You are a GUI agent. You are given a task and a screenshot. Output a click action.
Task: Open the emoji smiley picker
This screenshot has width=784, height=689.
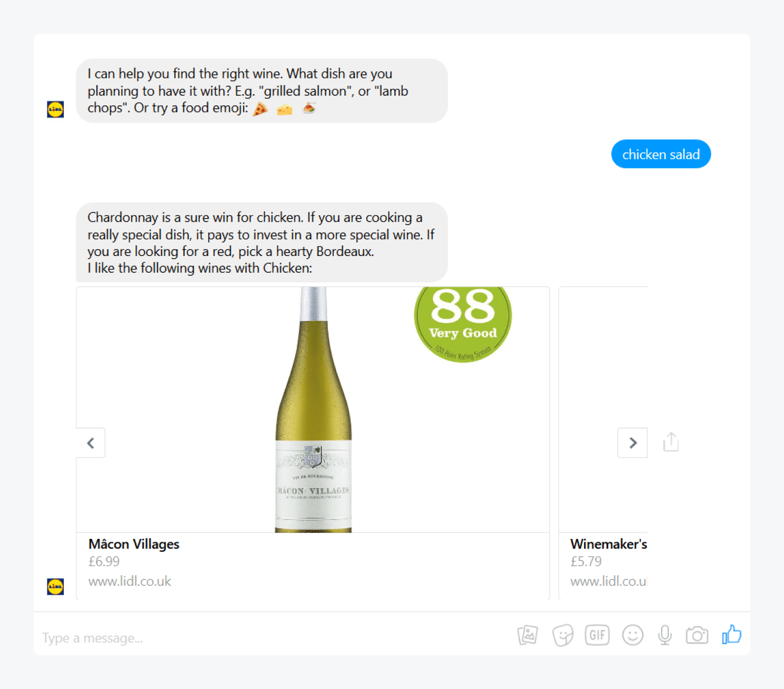click(x=633, y=635)
